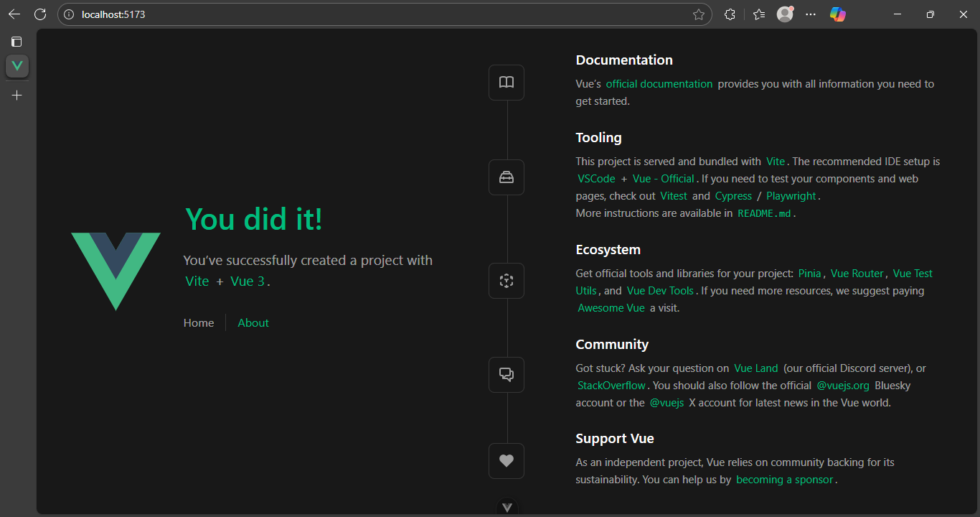
Task: Select the Home navigation item
Action: pyautogui.click(x=198, y=322)
